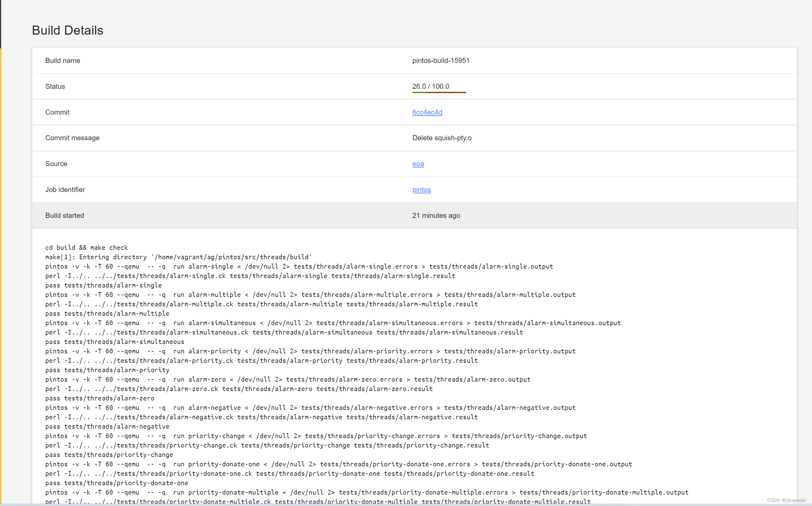Click the 21 minutes ago timestamp
This screenshot has height=506, width=812.
tap(436, 216)
